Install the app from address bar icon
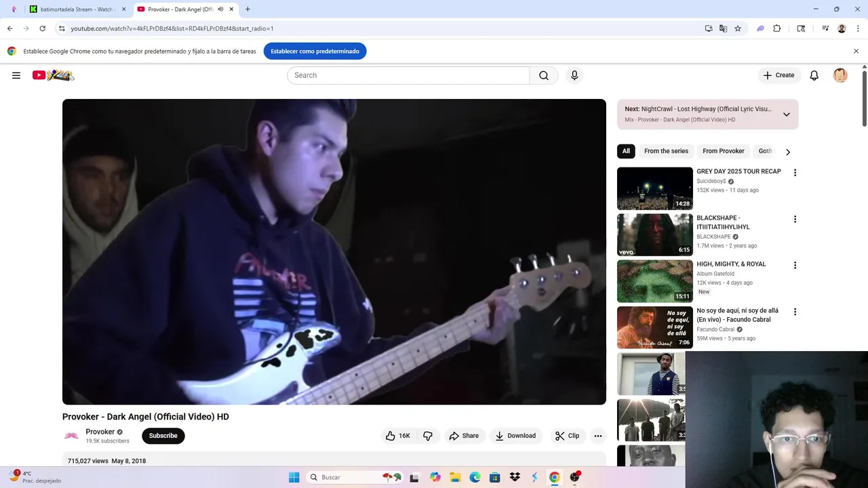Viewport: 868px width, 488px height. pos(709,28)
